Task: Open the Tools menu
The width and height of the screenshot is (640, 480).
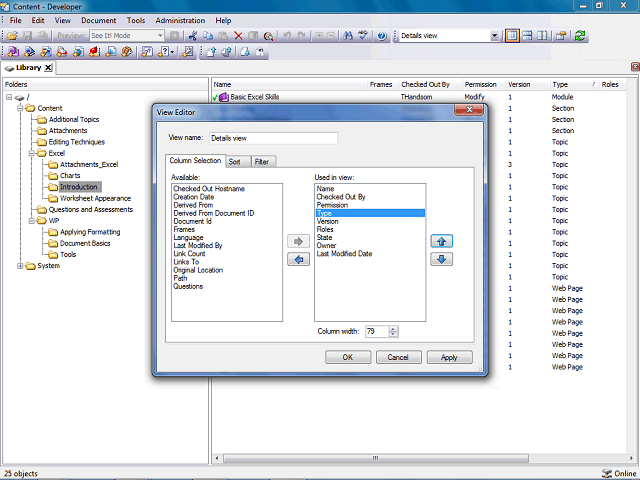Action: [x=136, y=20]
